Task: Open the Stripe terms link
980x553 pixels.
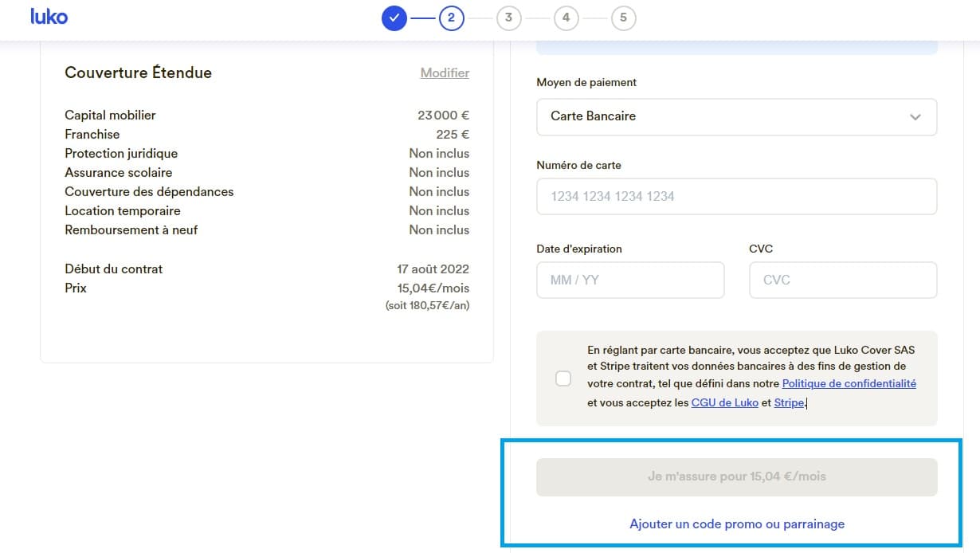Action: tap(789, 402)
